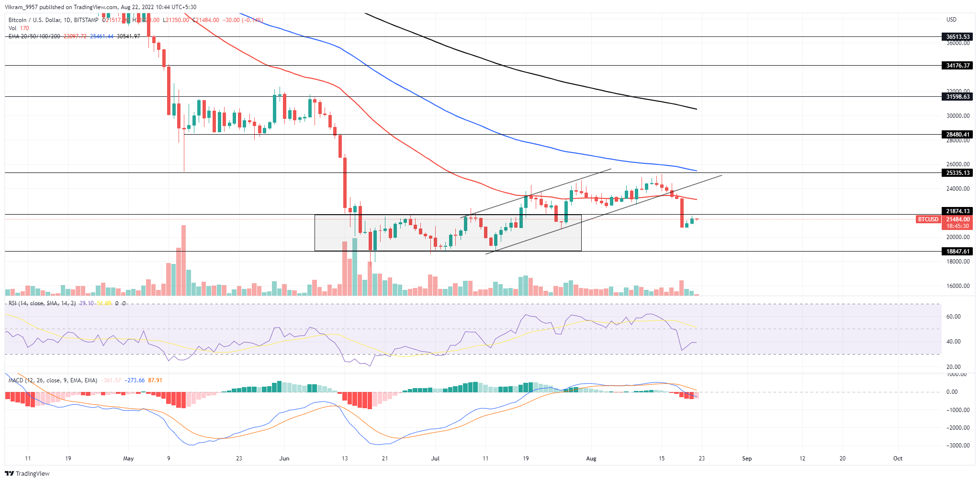This screenshot has height=482, width=980.
Task: Click the May label on the time axis
Action: click(128, 459)
